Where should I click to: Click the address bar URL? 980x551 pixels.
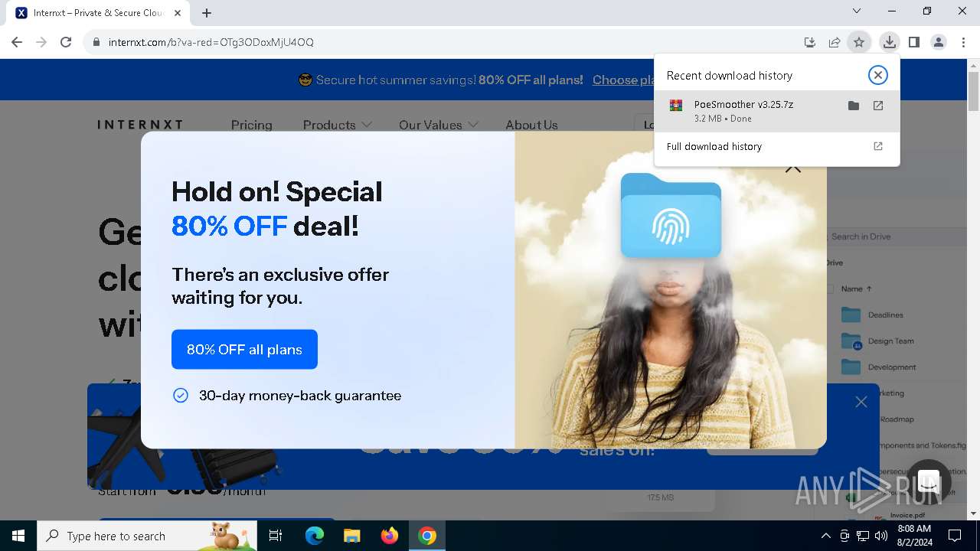pos(211,42)
